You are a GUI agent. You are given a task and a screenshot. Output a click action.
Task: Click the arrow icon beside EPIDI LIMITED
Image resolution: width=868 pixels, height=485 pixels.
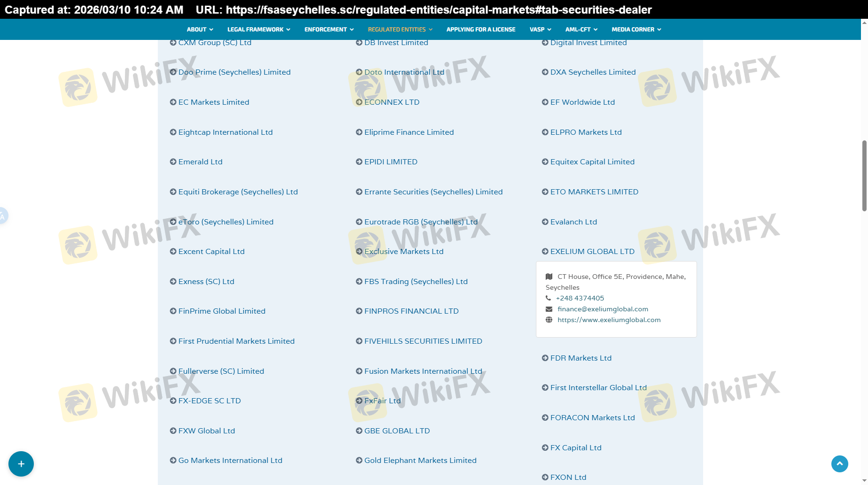point(359,162)
